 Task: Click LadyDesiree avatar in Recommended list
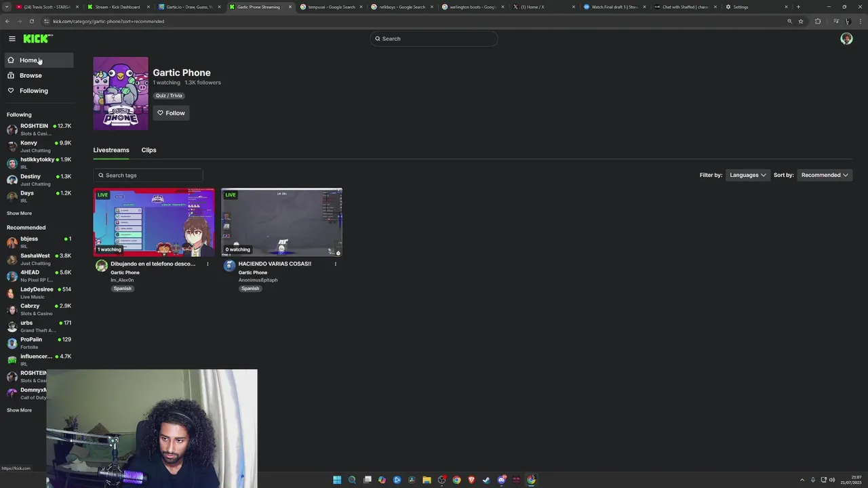pos(12,293)
